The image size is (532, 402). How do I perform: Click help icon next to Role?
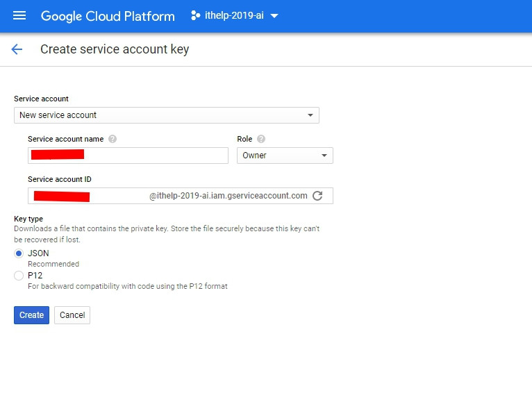(x=261, y=139)
